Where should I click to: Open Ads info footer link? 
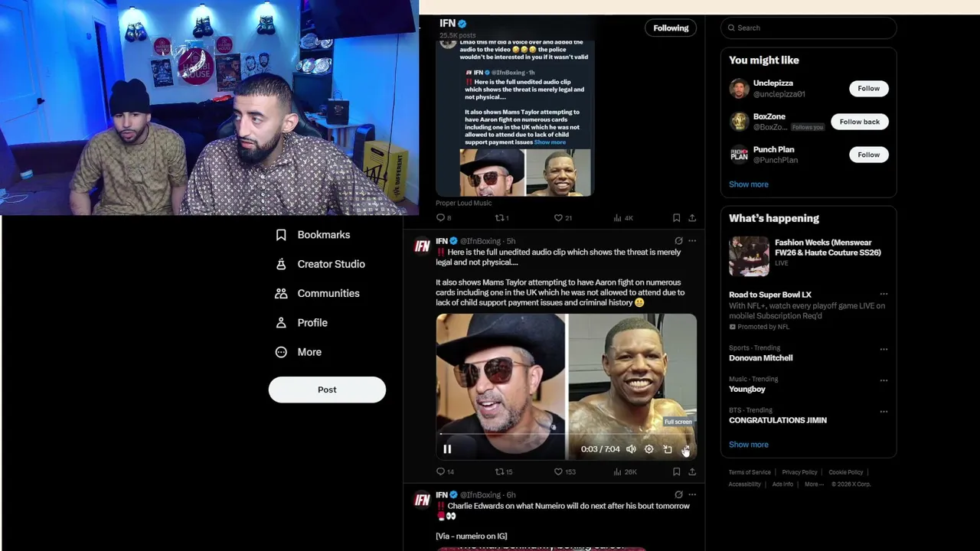[x=782, y=484]
